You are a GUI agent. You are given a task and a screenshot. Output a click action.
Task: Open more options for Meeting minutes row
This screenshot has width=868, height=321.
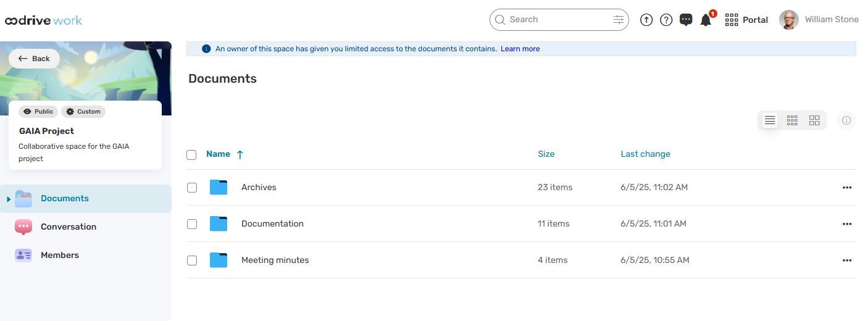847,261
